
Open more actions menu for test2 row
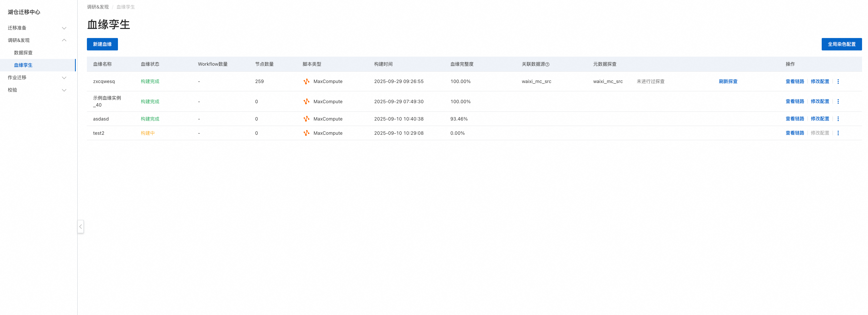(838, 133)
